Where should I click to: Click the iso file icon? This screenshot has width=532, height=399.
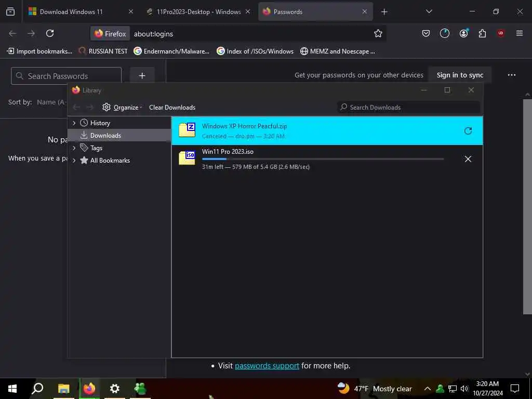point(187,158)
